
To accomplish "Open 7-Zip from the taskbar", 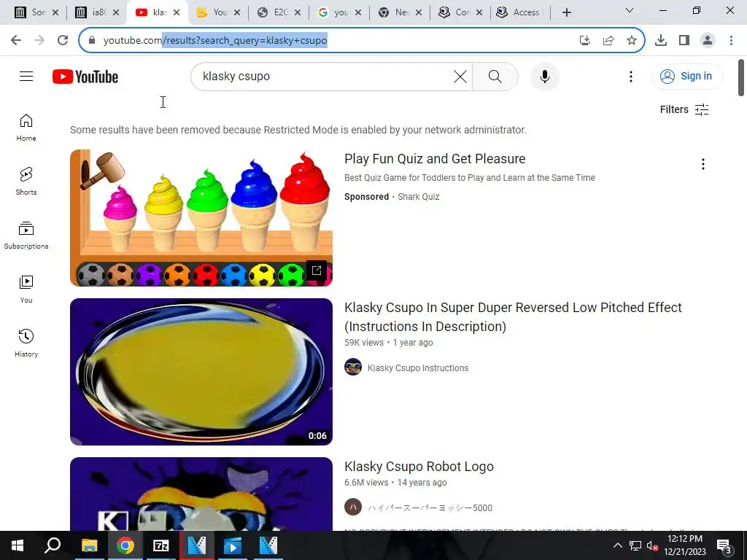I will coord(161,545).
